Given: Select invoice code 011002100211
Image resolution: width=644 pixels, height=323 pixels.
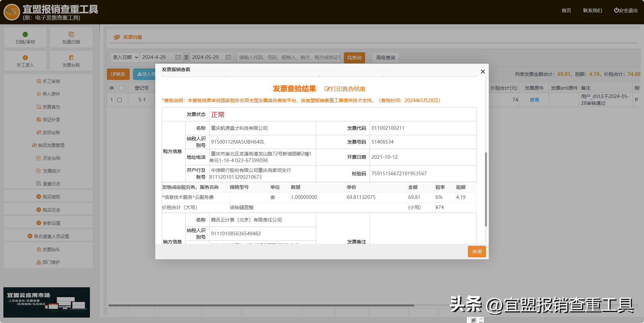Looking at the screenshot, I should (x=388, y=128).
